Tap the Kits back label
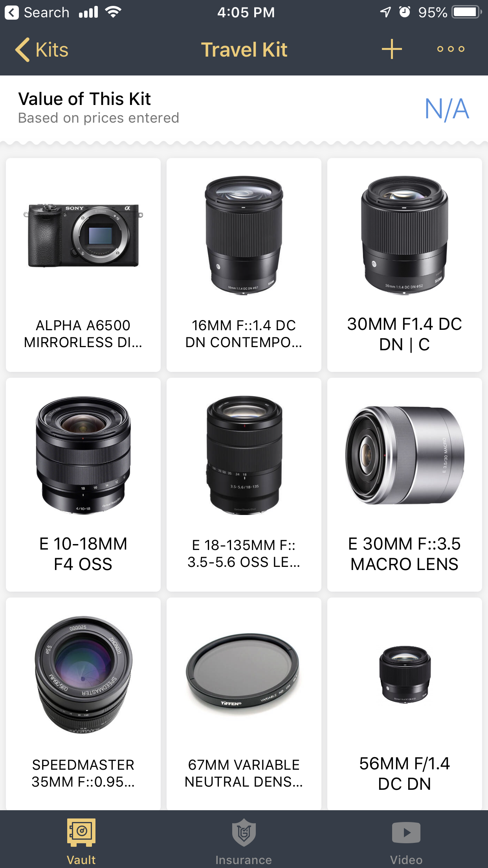Image resolution: width=488 pixels, height=868 pixels. (52, 50)
